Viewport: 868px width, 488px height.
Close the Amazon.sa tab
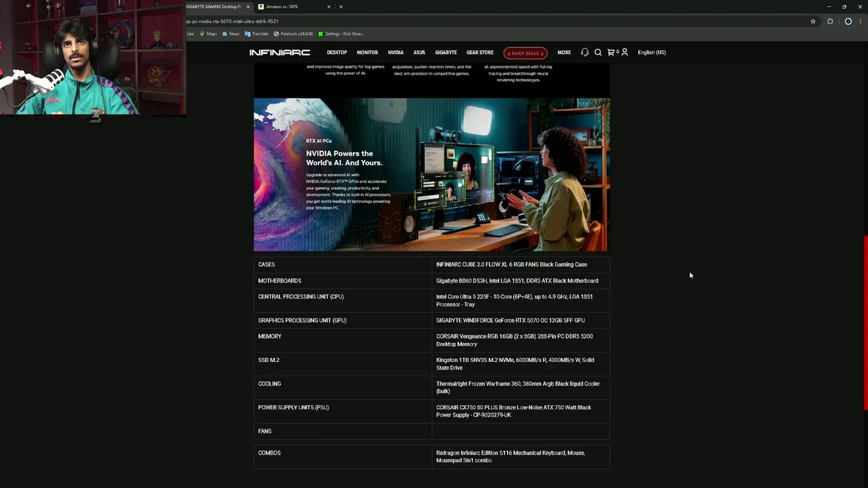point(329,7)
